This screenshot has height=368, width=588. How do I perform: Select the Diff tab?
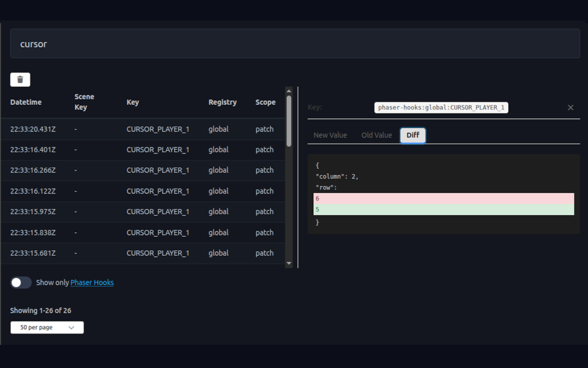point(413,135)
